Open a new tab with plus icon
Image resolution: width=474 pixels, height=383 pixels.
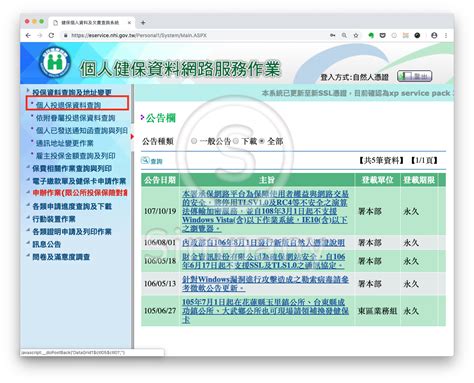(143, 23)
